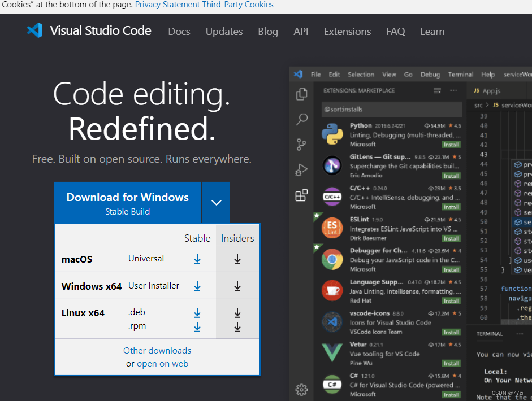Open Run and Debug icon in activity bar

click(x=301, y=169)
